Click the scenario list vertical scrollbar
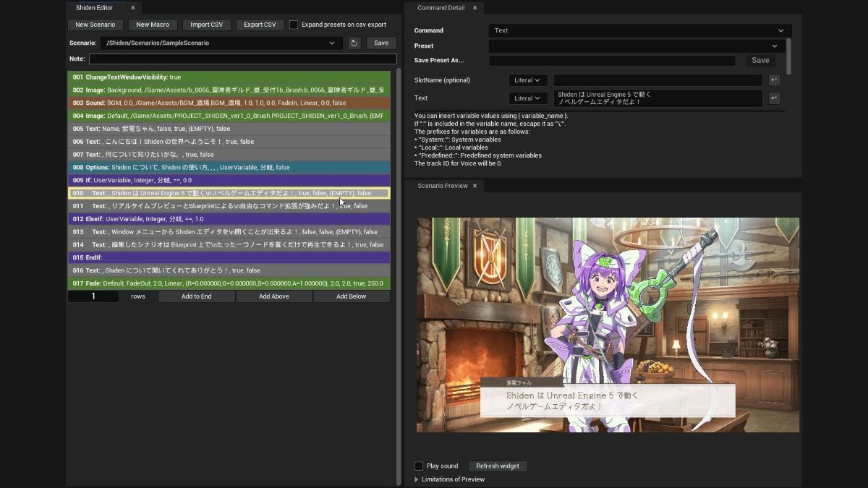Image resolution: width=868 pixels, height=488 pixels. tap(399, 278)
